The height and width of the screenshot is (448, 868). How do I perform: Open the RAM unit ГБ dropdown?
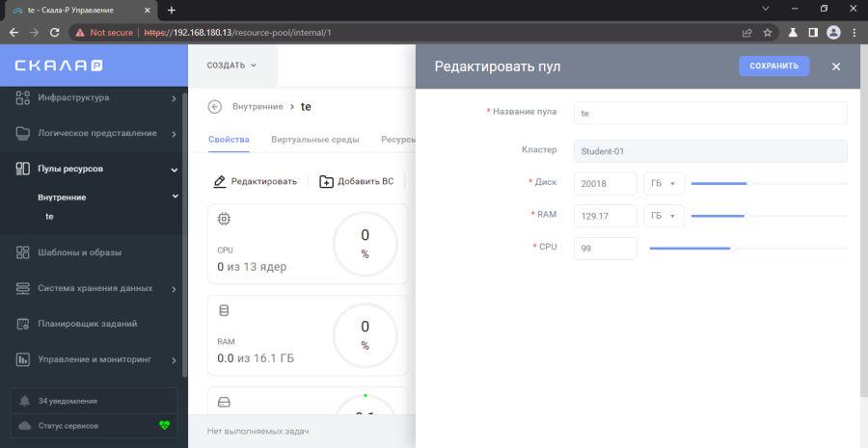coord(664,216)
